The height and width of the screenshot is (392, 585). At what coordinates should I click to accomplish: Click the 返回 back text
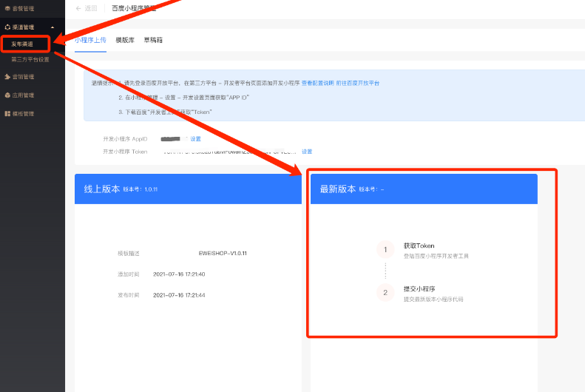click(x=91, y=8)
